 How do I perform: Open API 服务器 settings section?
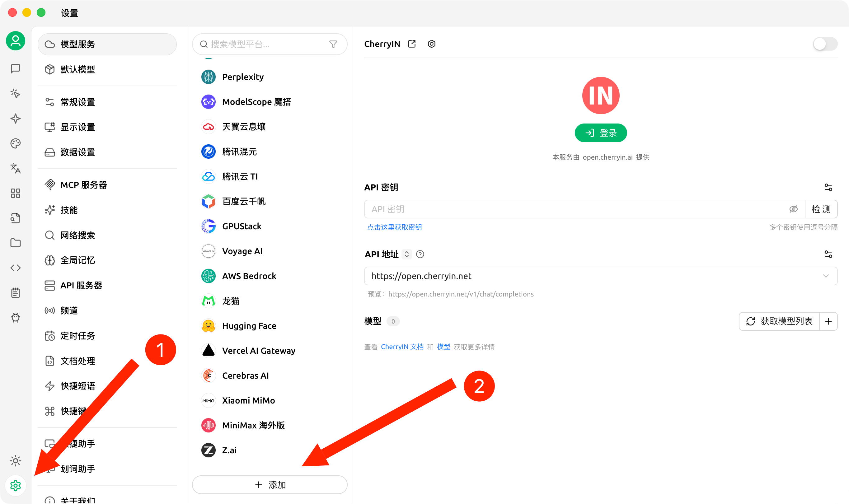[x=107, y=285]
